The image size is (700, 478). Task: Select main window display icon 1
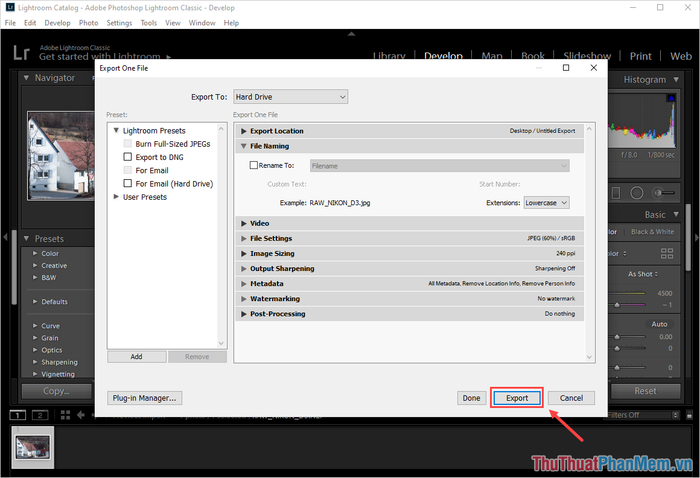click(x=18, y=415)
